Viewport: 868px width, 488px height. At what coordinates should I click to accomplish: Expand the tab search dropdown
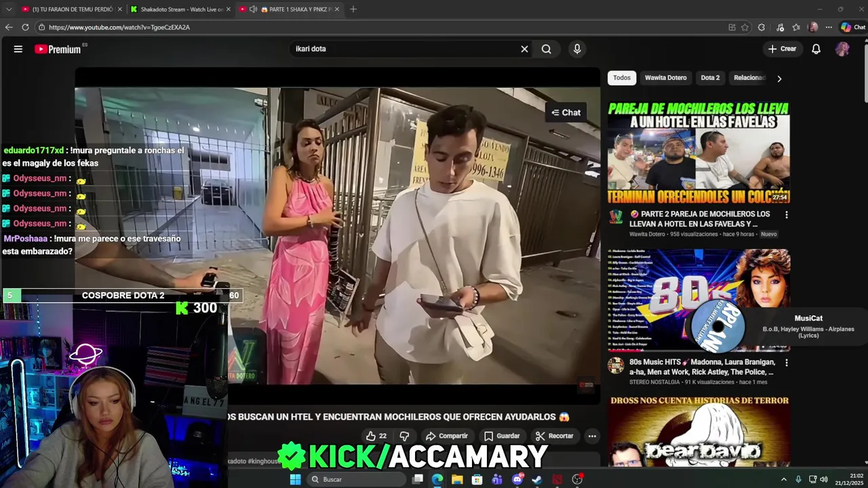(9, 9)
